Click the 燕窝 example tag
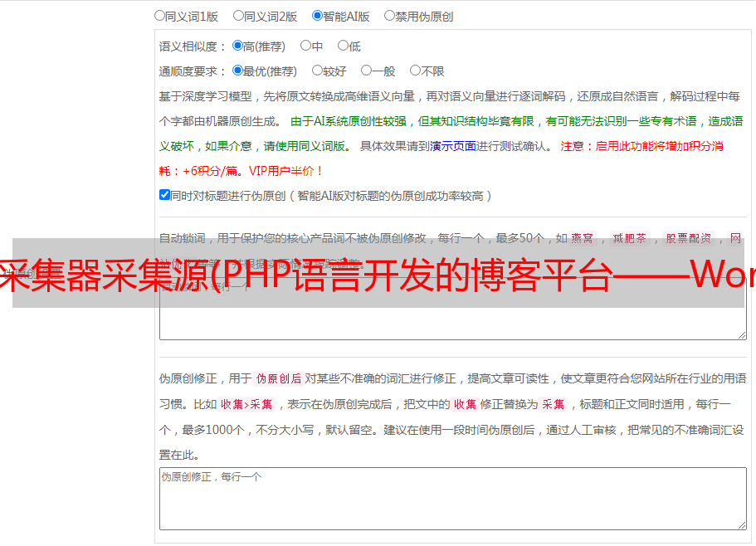The height and width of the screenshot is (546, 756). 583,238
